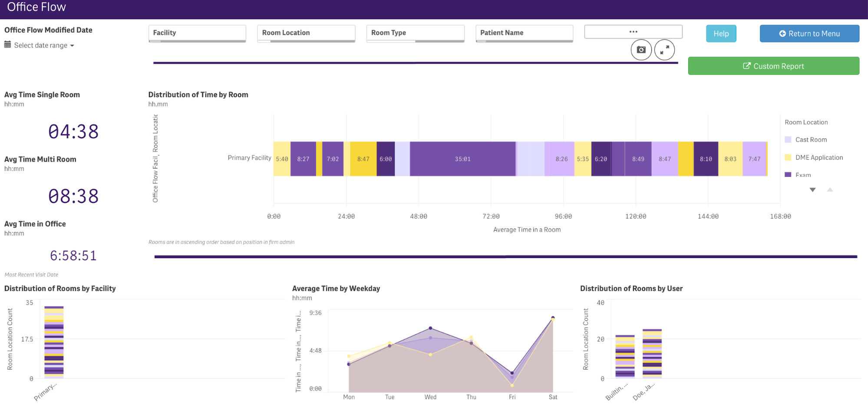Screen dimensions: 868x404
Task: Open the Room Type filter
Action: tap(415, 33)
